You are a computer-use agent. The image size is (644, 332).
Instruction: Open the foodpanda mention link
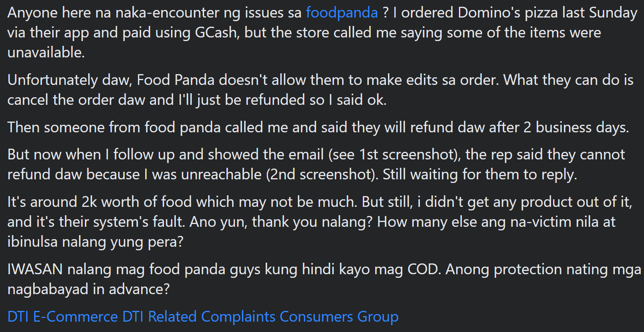coord(342,13)
